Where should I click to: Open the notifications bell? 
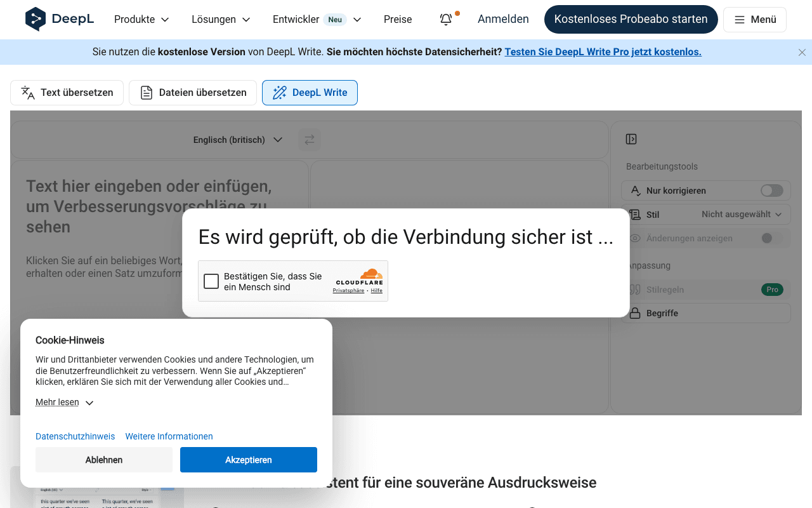[446, 19]
